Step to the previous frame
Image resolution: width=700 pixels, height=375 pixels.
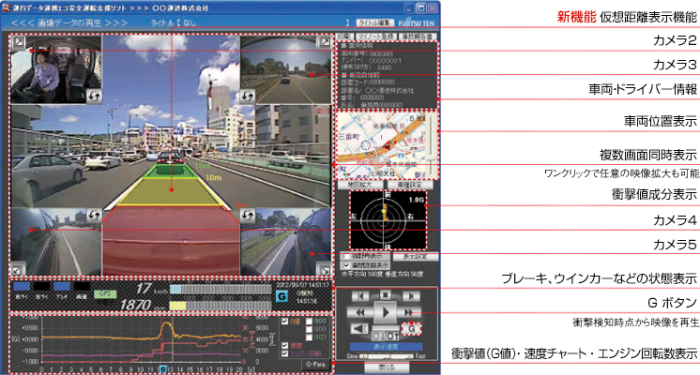click(x=360, y=296)
